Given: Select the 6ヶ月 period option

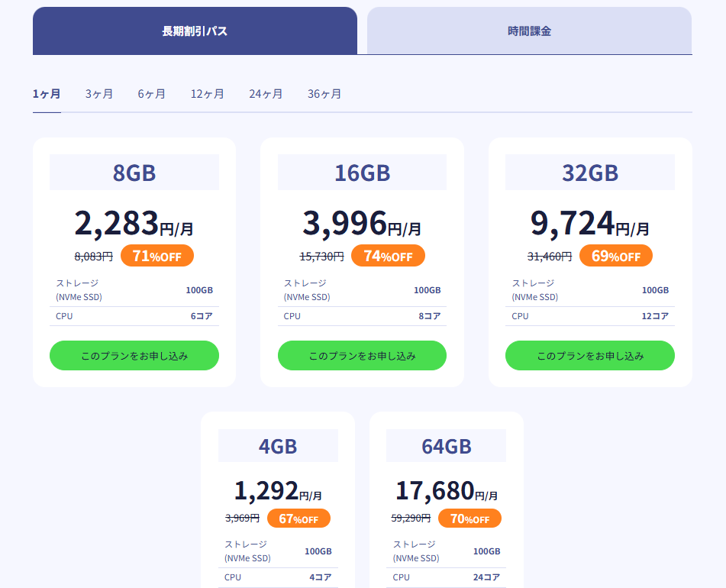Looking at the screenshot, I should tap(152, 94).
